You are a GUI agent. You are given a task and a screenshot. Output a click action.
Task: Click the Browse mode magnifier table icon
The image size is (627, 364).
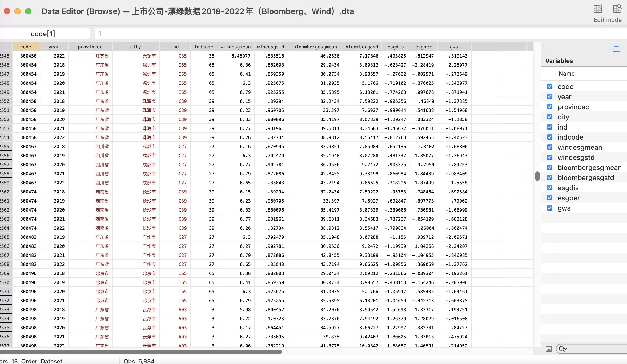coord(617,9)
